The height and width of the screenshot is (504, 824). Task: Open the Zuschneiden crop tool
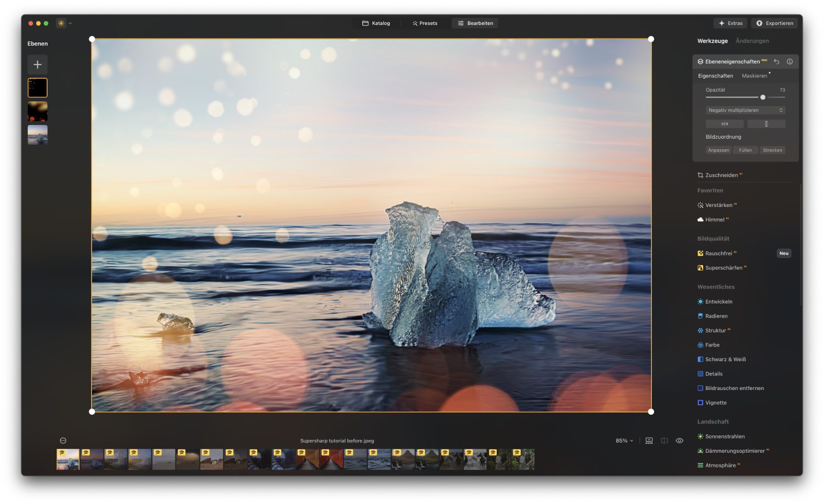tap(721, 175)
